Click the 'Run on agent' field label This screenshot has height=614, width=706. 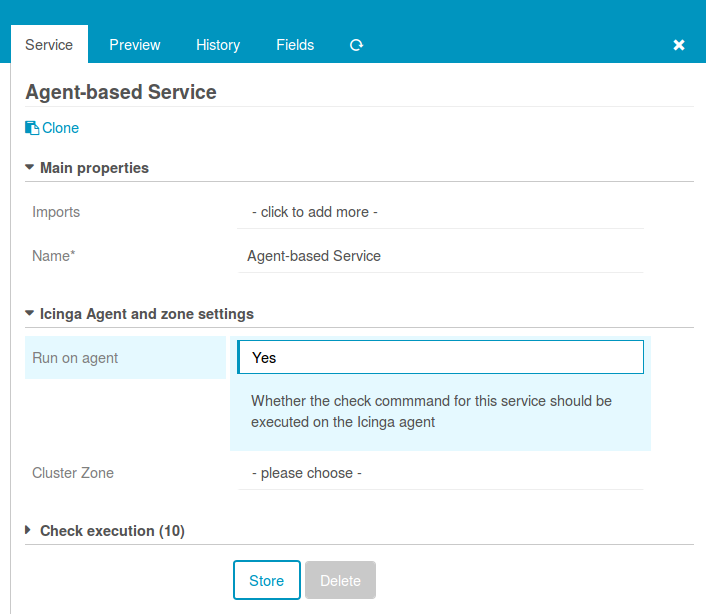tap(75, 358)
